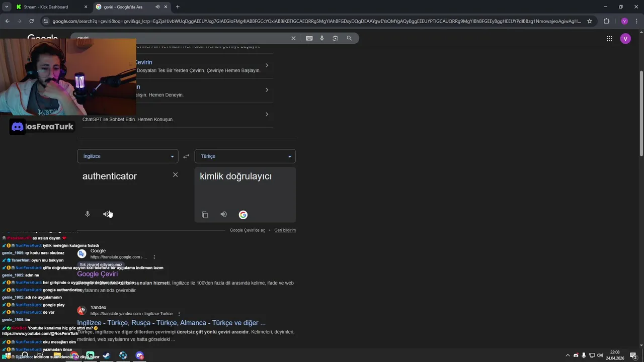Click the NosFeraTurk Discord overlay badge

click(x=42, y=127)
